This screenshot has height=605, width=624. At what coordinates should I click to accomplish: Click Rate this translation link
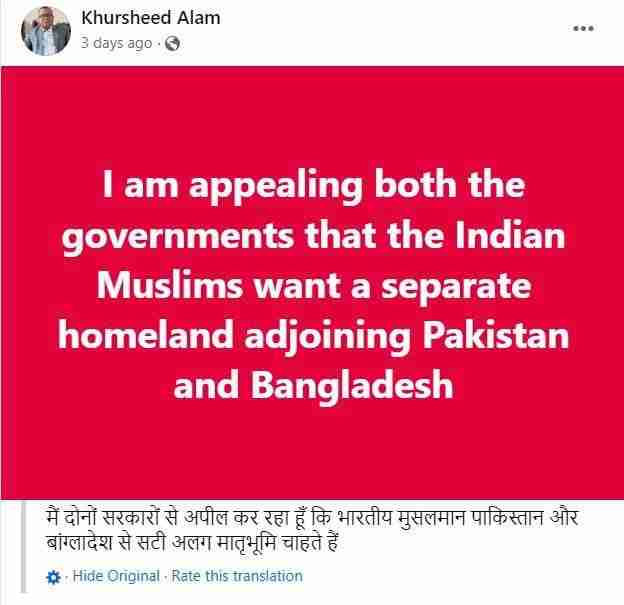(237, 576)
